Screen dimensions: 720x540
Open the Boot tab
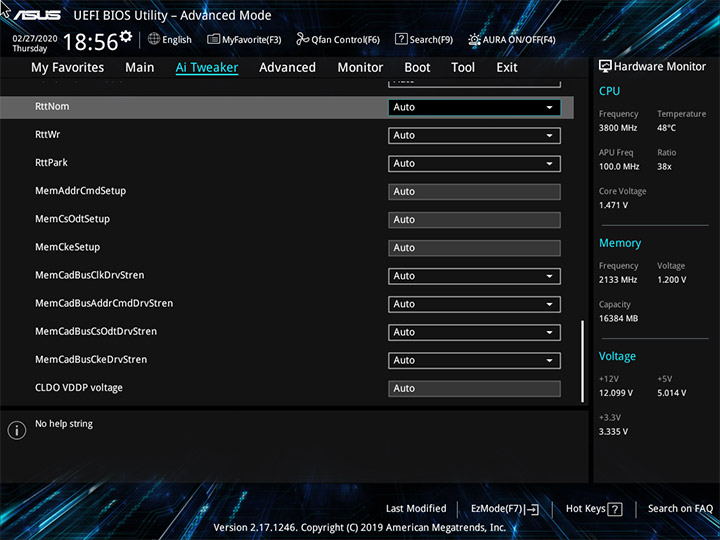[417, 68]
